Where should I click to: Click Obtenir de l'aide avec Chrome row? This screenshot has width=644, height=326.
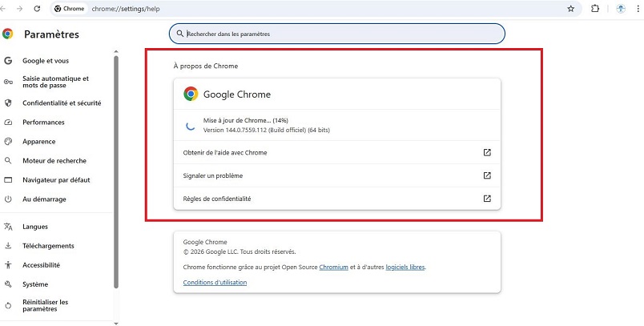point(337,152)
